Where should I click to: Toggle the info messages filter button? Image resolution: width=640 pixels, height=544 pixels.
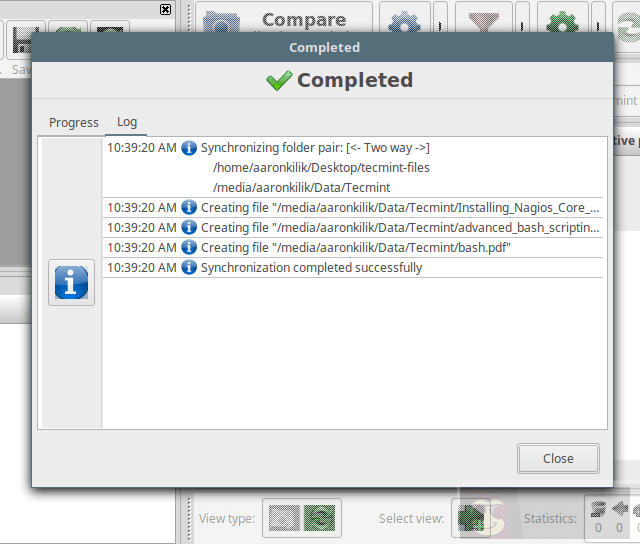tap(71, 282)
